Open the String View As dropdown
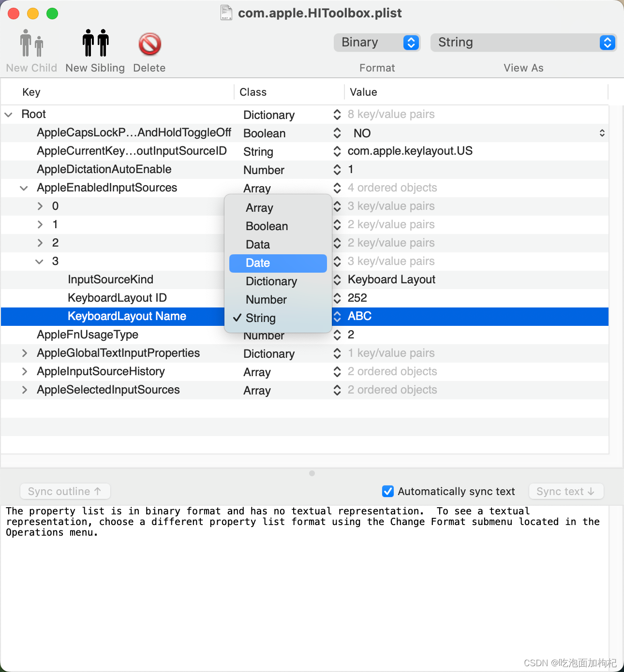Image resolution: width=624 pixels, height=672 pixels. (523, 43)
